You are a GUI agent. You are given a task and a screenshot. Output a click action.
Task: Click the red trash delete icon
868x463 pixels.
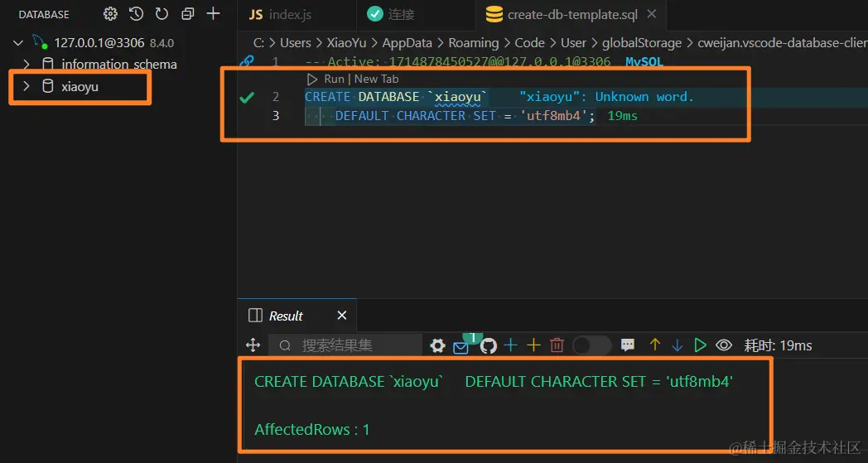557,345
